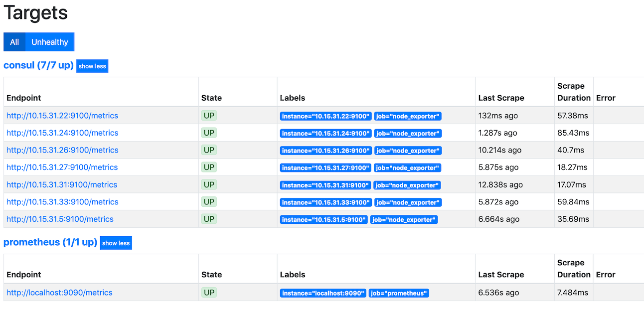
Task: Click the job="node_exporter" badge in the first row
Action: point(407,116)
